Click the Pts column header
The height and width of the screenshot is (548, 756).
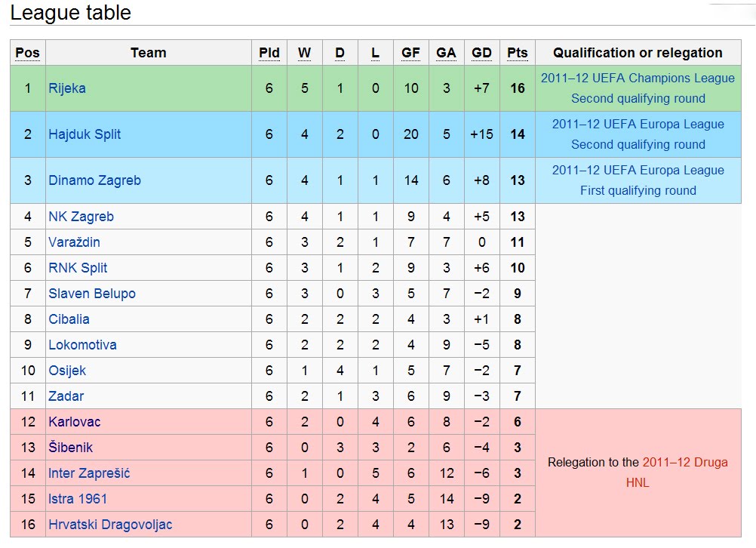click(x=518, y=53)
